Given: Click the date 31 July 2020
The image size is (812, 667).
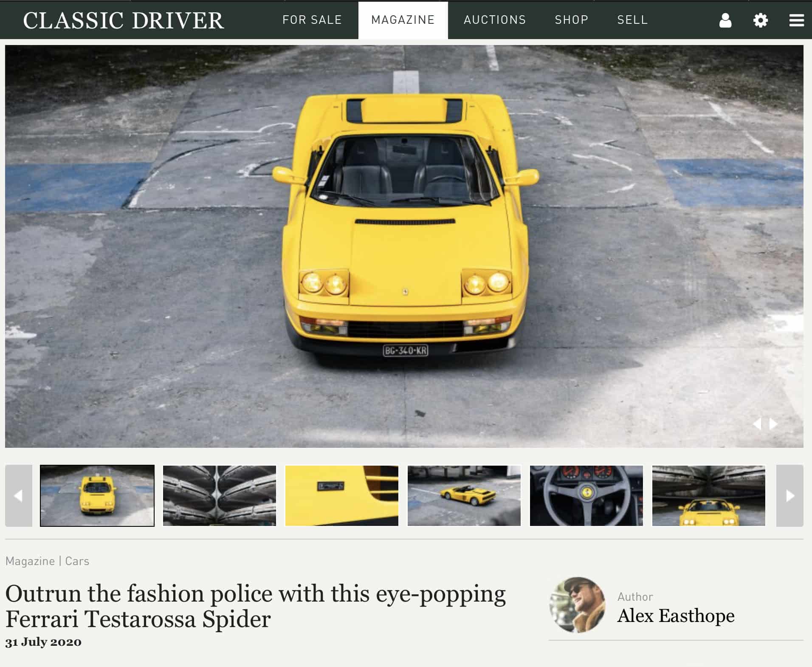Looking at the screenshot, I should [x=43, y=642].
